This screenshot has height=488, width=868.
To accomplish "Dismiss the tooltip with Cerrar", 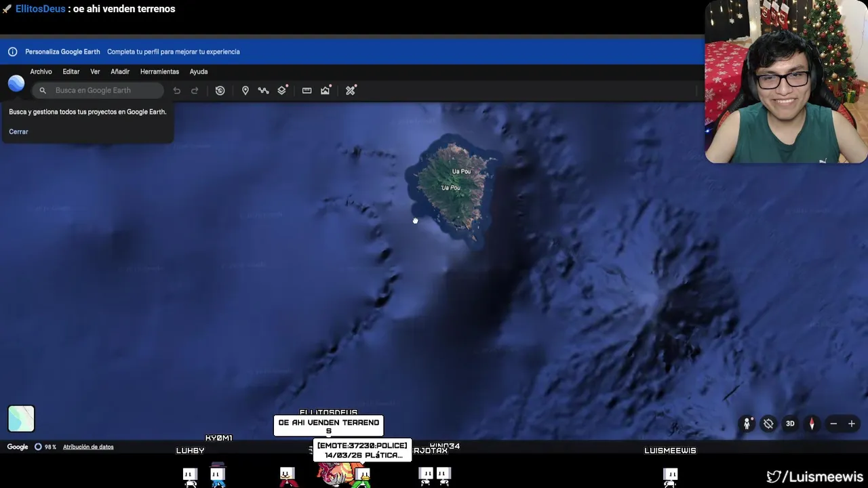I will [x=18, y=131].
